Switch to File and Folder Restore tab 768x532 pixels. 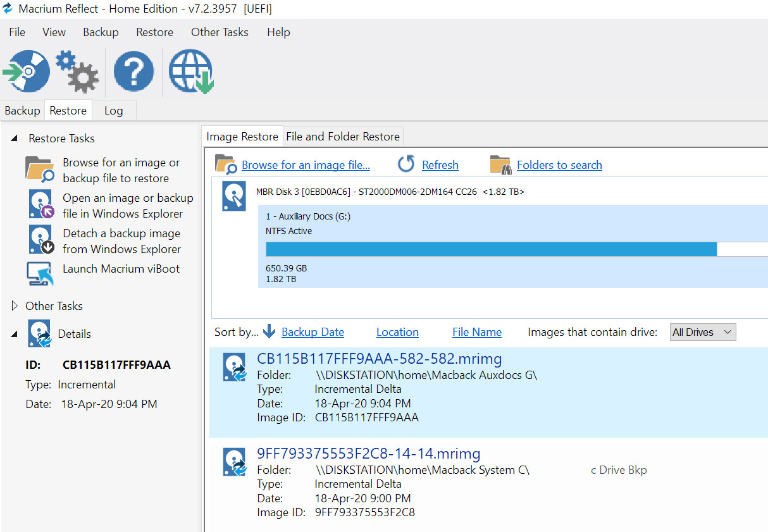pos(343,137)
